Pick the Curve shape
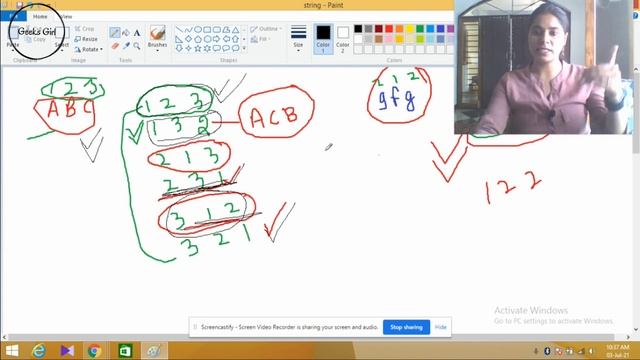 pos(188,29)
